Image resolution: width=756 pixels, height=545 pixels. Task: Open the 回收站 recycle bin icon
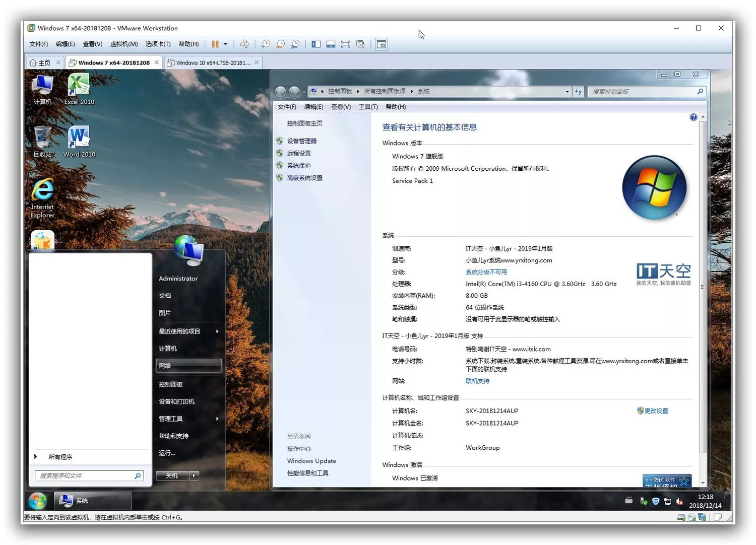point(43,142)
